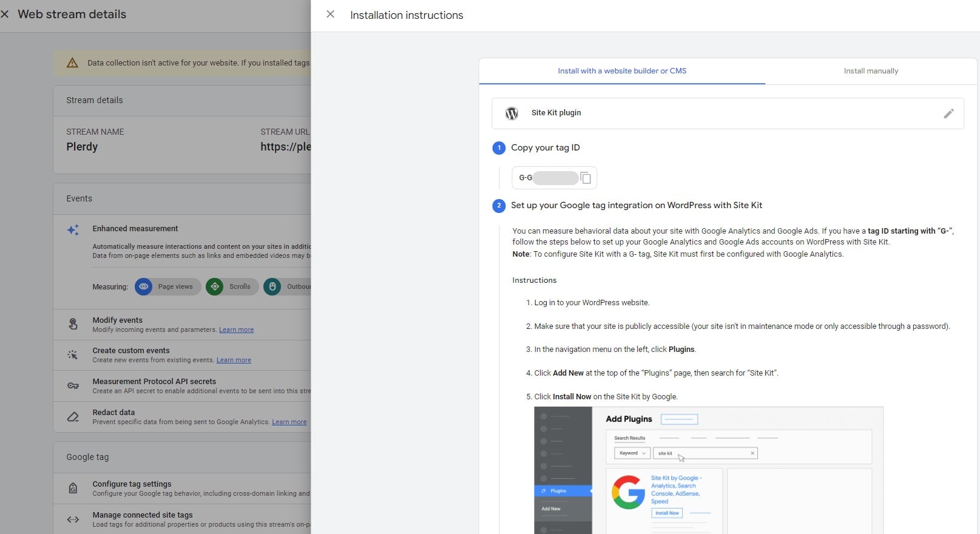Viewport: 980px width, 534px height.
Task: Open Modify events row
Action: point(182,325)
